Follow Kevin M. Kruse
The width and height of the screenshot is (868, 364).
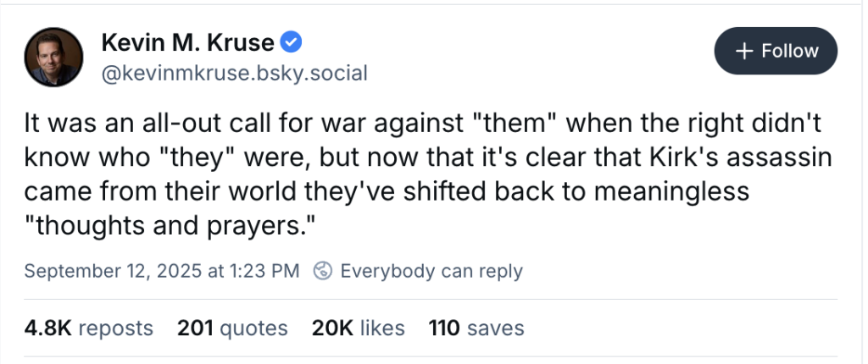[776, 51]
